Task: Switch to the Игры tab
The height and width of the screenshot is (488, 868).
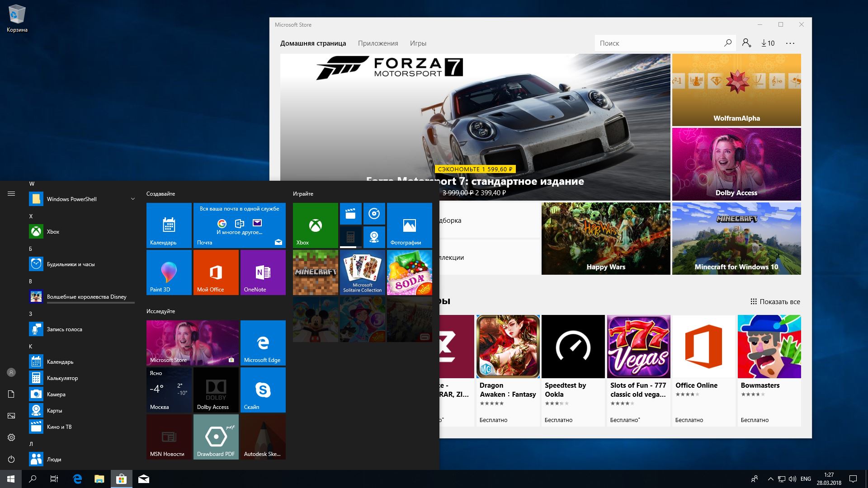Action: (418, 43)
